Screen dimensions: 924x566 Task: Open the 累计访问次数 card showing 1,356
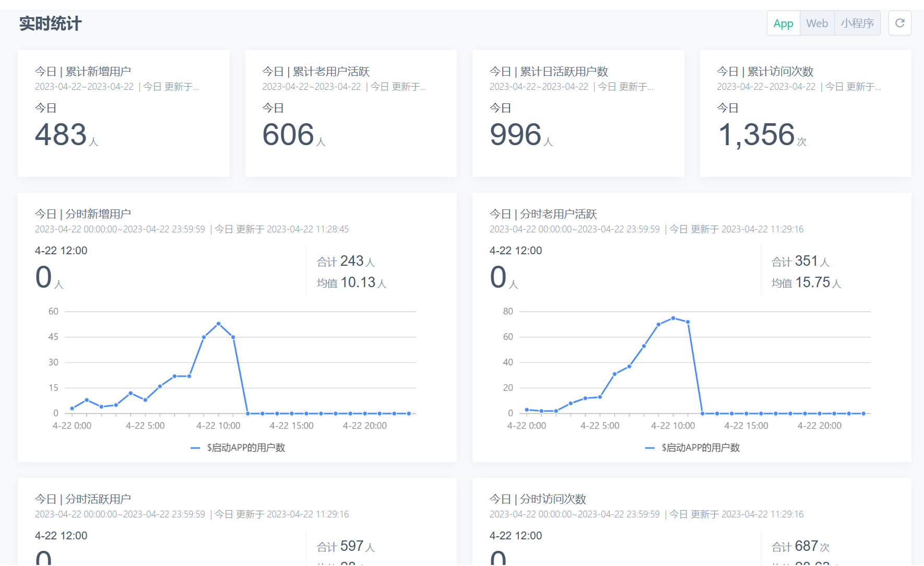[805, 113]
